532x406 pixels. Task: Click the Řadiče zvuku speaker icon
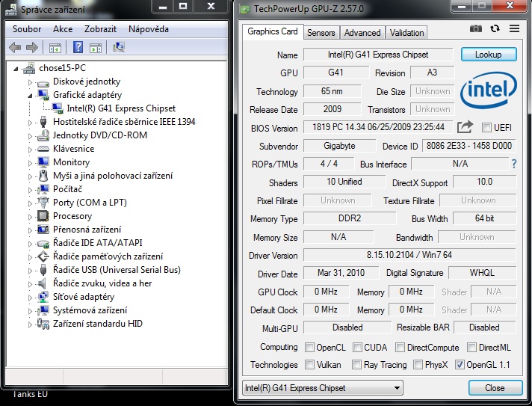pyautogui.click(x=42, y=283)
